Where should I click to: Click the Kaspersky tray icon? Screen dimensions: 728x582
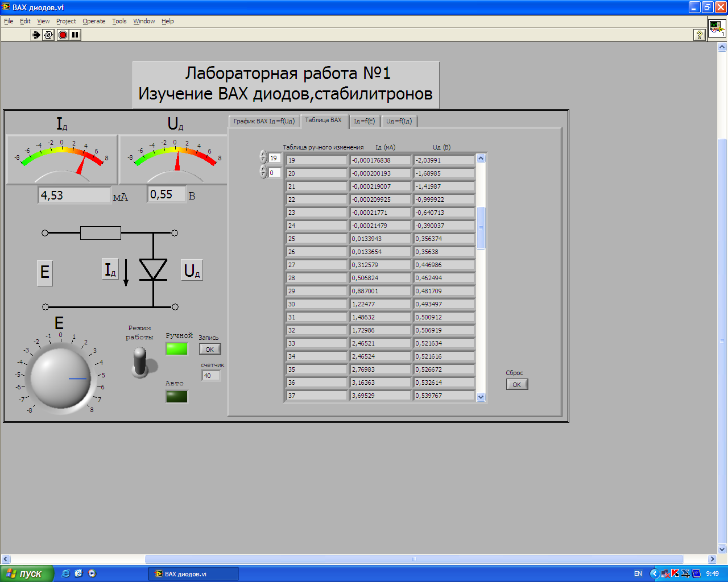(x=675, y=573)
